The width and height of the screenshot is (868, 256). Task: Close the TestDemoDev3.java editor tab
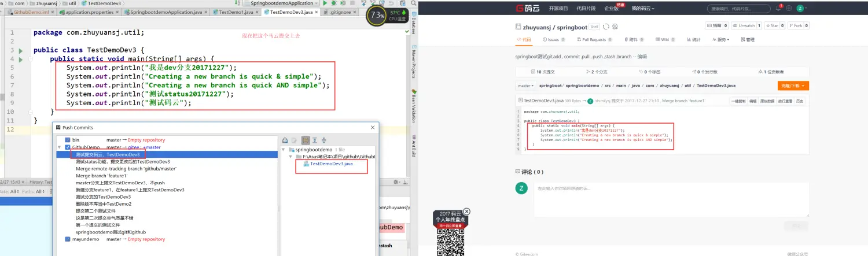(x=317, y=12)
